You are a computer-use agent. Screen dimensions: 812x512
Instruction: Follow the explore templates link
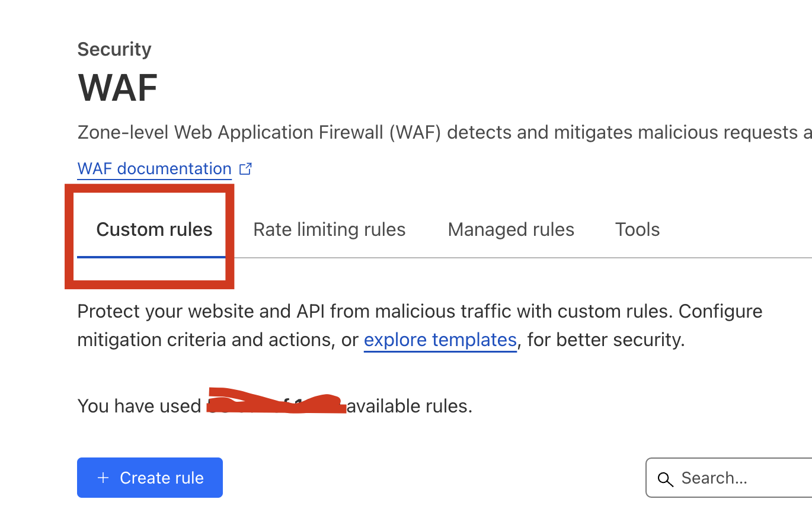click(x=440, y=340)
